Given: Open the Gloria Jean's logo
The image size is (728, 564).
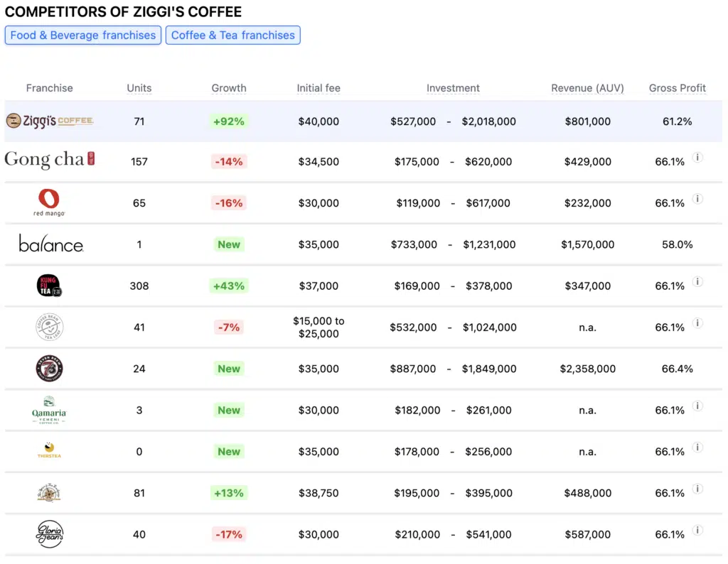Looking at the screenshot, I should (x=50, y=534).
